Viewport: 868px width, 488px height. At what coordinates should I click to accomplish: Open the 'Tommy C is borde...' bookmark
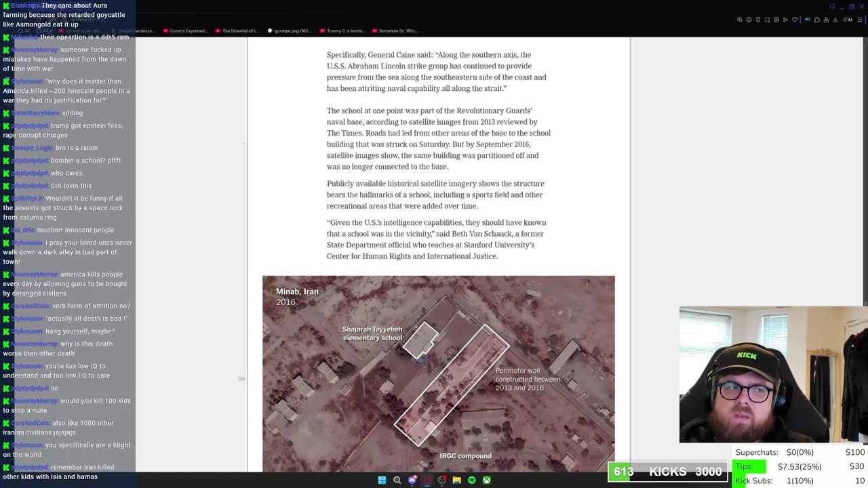point(342,30)
